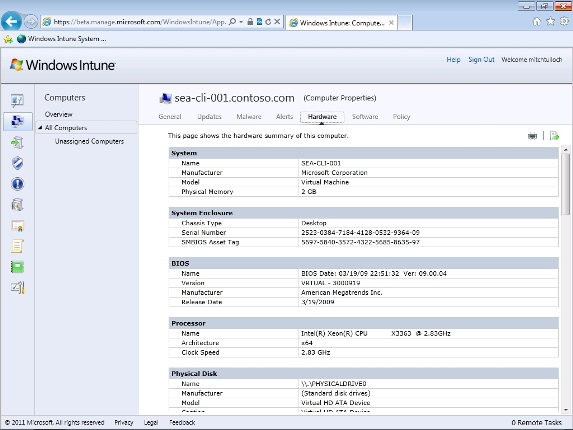Refresh the page in address bar
The height and width of the screenshot is (430, 573).
coord(268,22)
